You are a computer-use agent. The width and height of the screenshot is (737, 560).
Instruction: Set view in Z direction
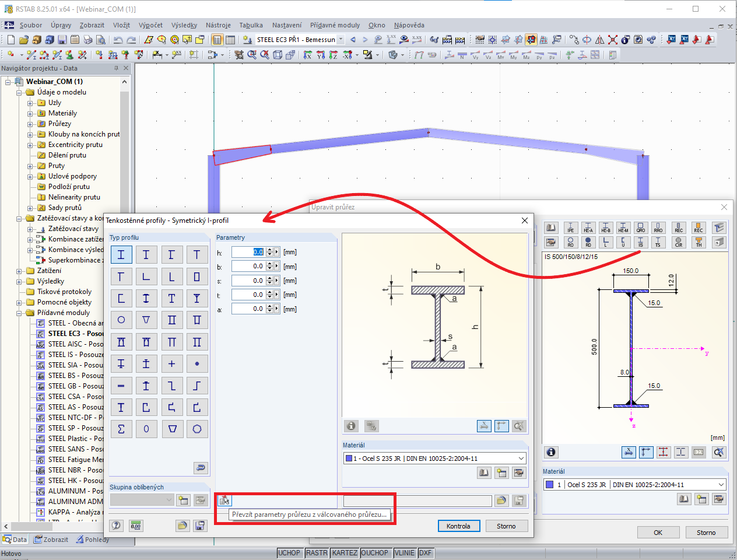(x=334, y=55)
